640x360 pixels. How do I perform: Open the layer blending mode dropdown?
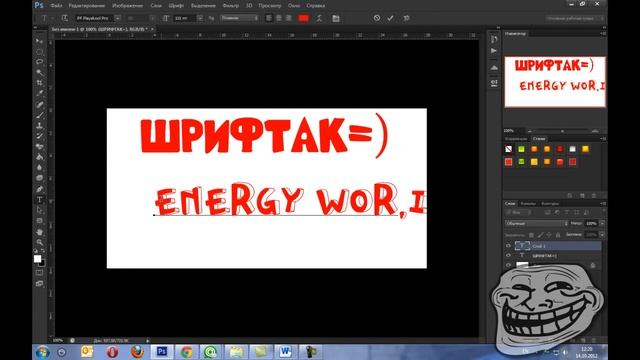(x=536, y=223)
